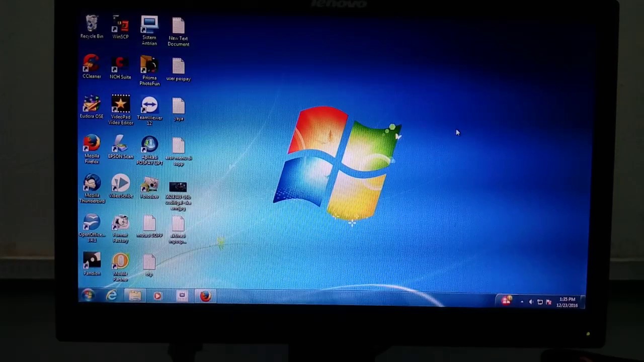Launch VideoScribe from the desktop
Image resolution: width=644 pixels, height=362 pixels.
coord(121,186)
